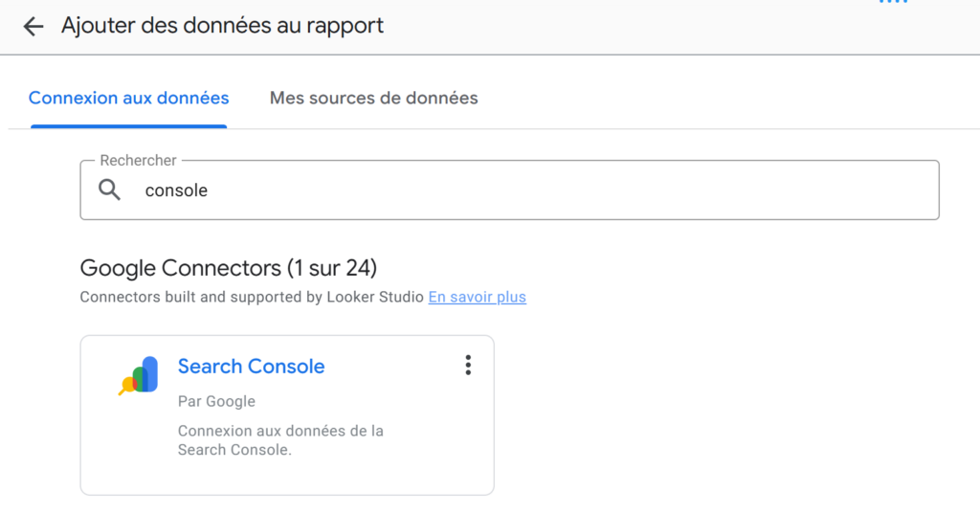Go back with the left arrow icon
The height and width of the screenshot is (514, 980).
click(x=33, y=26)
